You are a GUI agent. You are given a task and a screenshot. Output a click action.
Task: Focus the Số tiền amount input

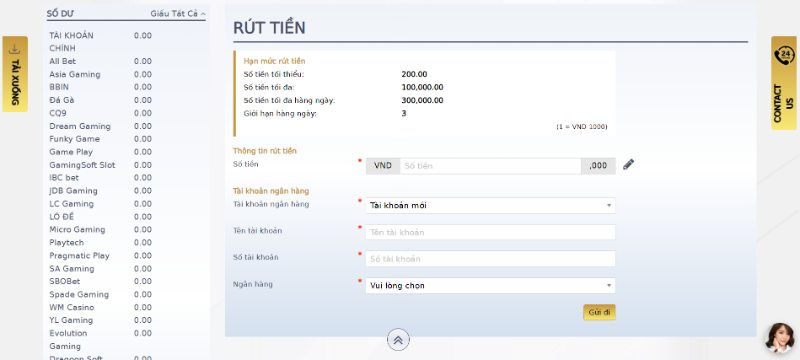click(490, 166)
